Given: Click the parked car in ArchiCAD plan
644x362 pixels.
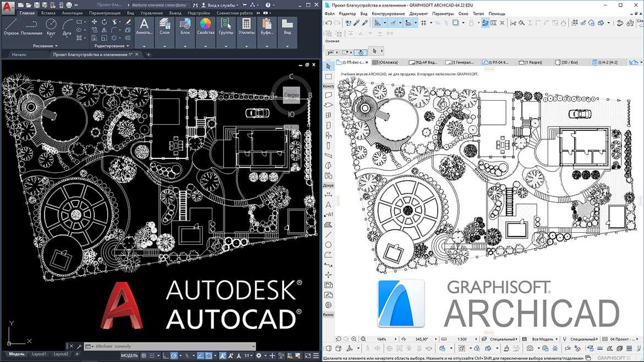Looking at the screenshot, I should [580, 113].
